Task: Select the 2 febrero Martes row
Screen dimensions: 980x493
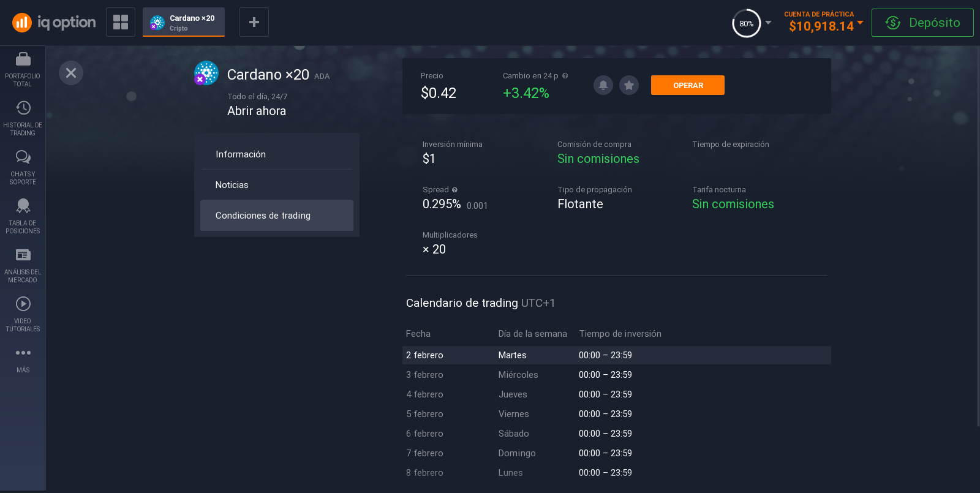Action: [x=617, y=355]
